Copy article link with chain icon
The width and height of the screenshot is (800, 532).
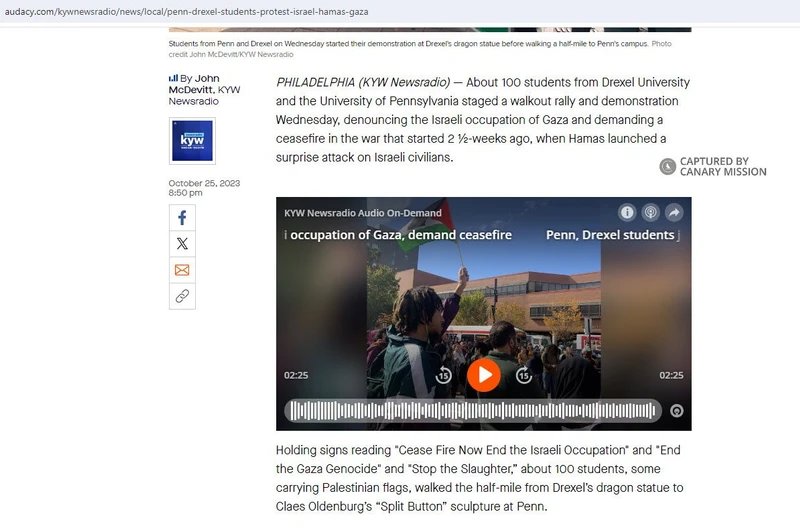[182, 296]
